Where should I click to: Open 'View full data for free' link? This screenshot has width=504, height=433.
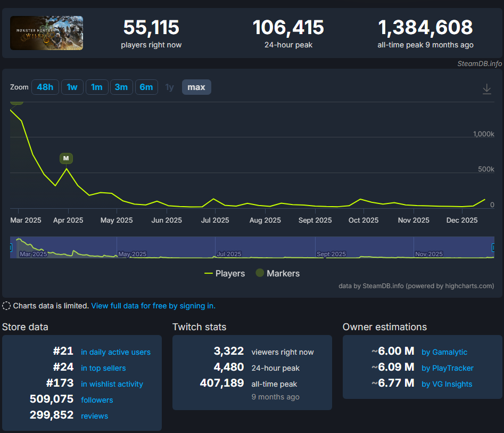(x=153, y=306)
